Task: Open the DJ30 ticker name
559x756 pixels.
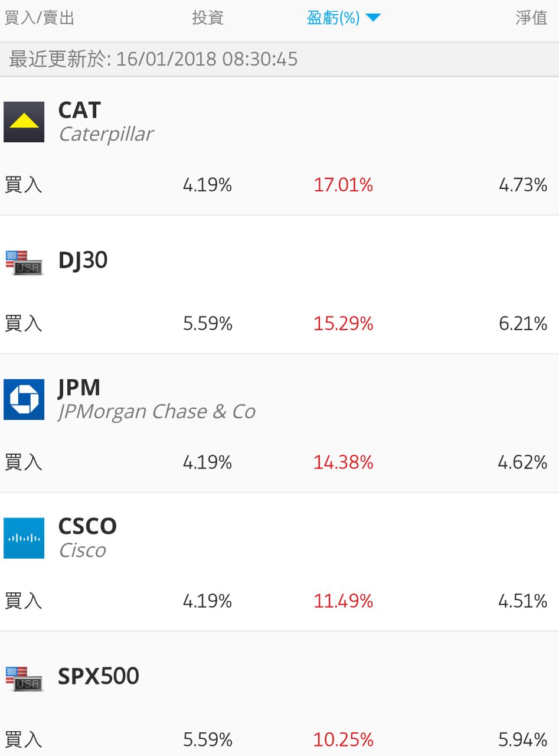Action: [83, 260]
